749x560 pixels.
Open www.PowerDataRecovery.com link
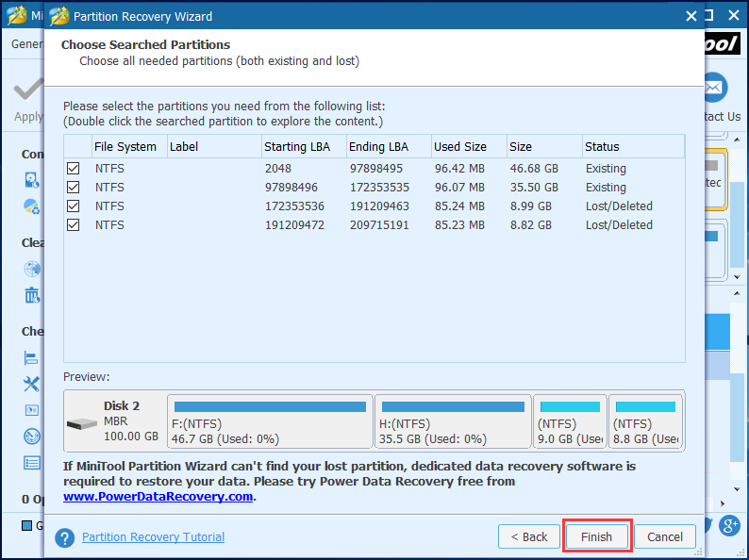(x=158, y=497)
